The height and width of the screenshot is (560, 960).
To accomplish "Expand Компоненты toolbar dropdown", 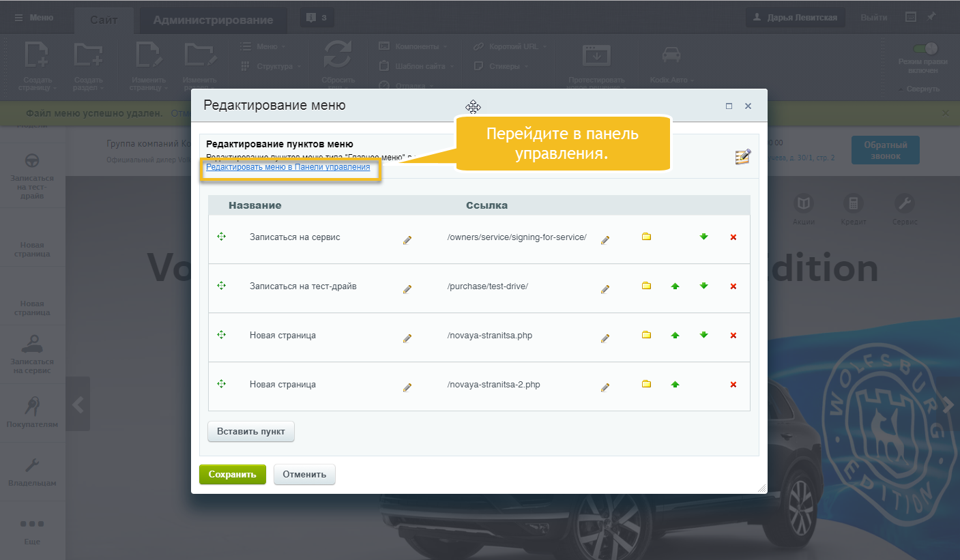I will pyautogui.click(x=413, y=46).
